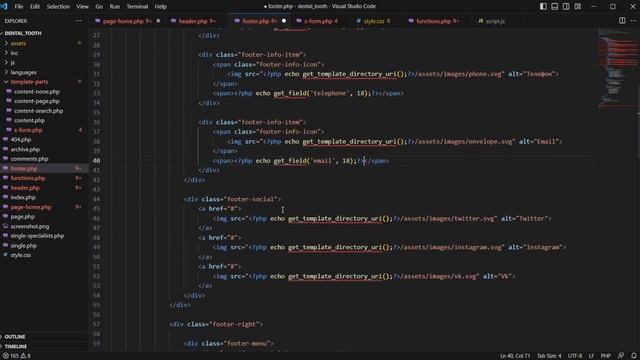Open Explorer Views and More Actions ellipsis

click(x=79, y=21)
